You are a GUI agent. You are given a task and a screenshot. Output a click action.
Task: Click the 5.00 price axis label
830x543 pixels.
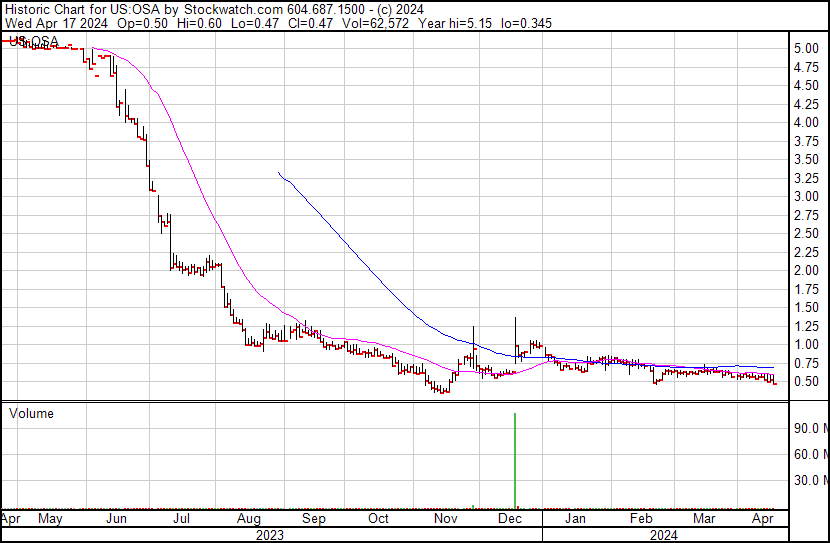pyautogui.click(x=806, y=49)
